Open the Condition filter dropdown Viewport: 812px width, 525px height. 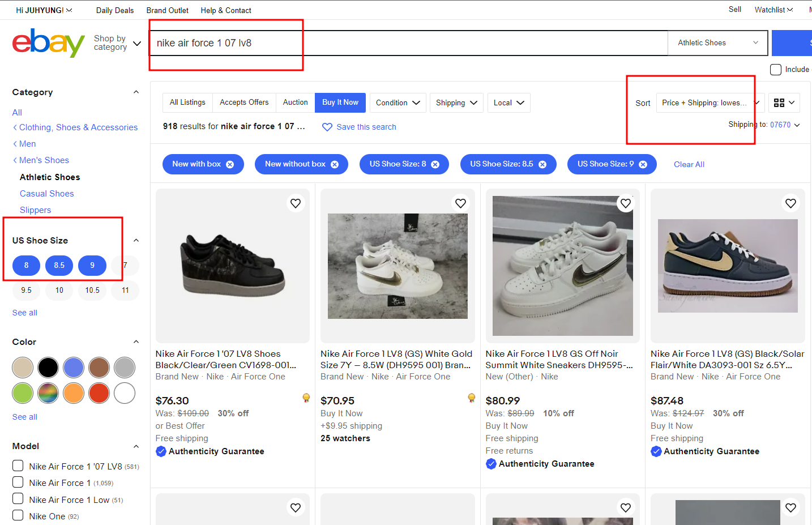pos(398,103)
